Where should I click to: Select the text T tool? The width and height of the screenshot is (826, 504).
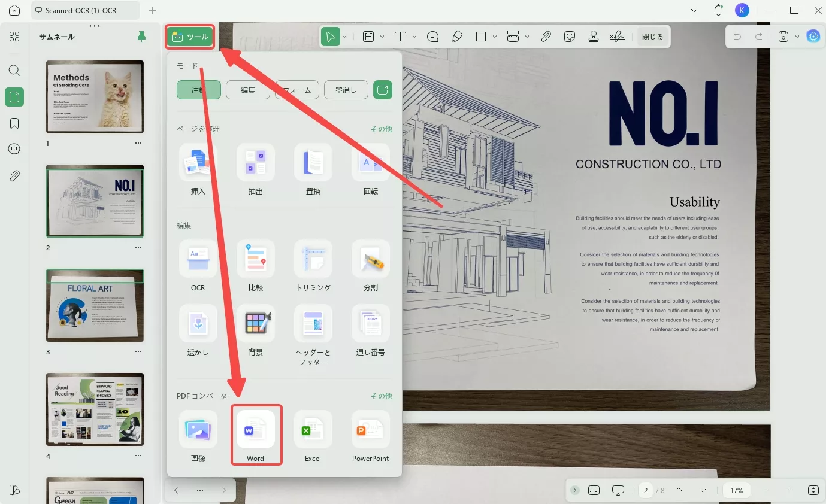click(x=400, y=37)
